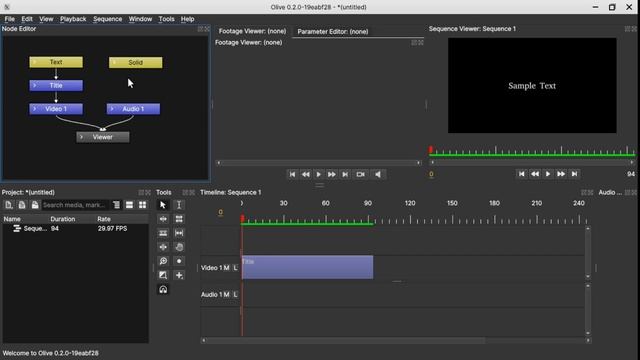Sort the project list by Name column
The height and width of the screenshot is (360, 640).
click(25, 219)
